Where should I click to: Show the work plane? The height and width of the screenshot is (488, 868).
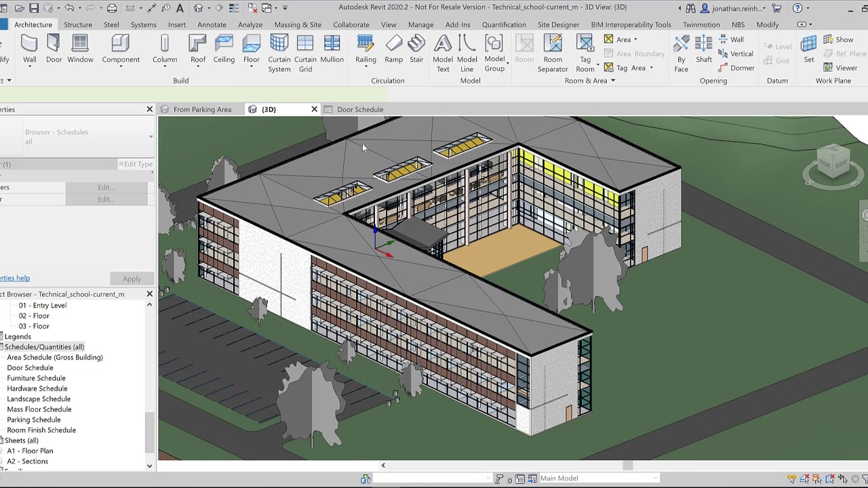click(x=838, y=39)
